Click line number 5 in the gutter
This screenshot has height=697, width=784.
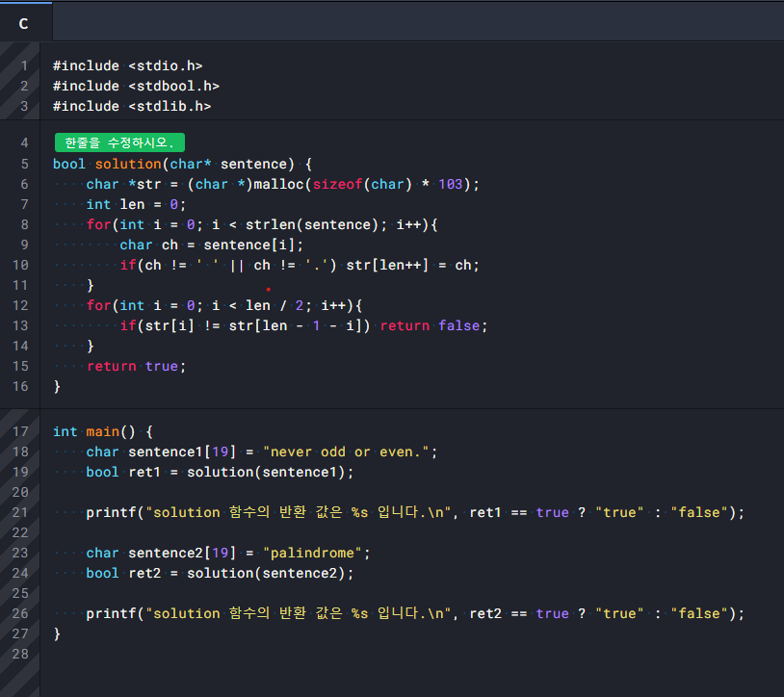[x=24, y=164]
